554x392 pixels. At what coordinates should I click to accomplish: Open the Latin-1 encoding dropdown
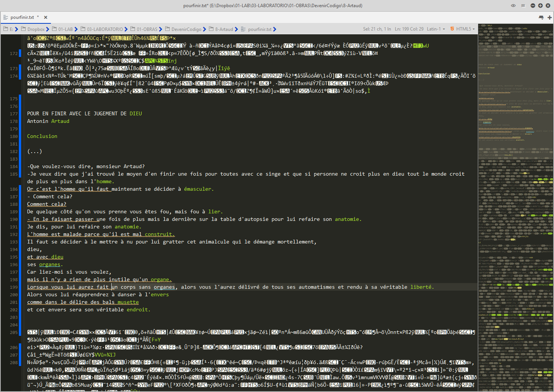coord(436,29)
